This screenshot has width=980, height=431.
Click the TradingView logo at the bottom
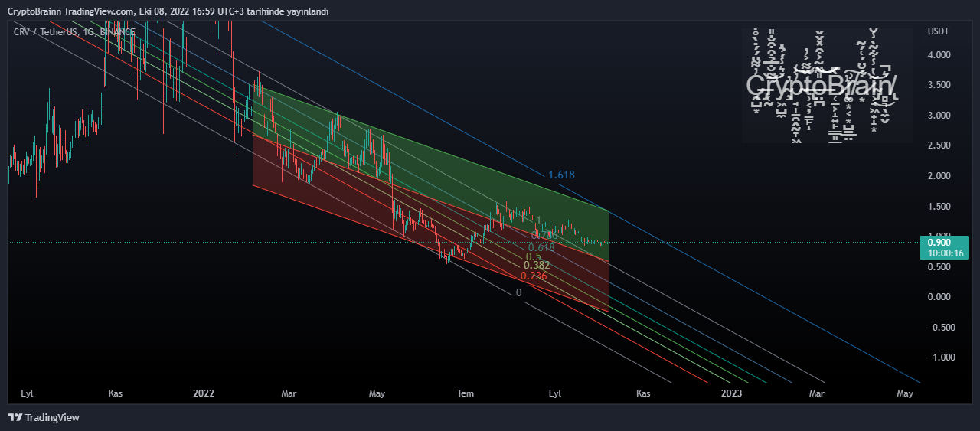pos(44,418)
